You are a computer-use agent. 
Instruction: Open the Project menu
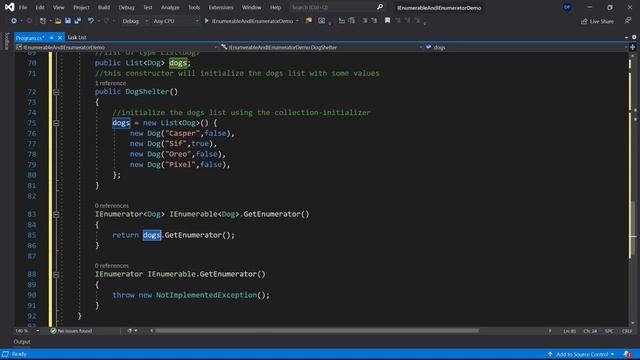81,7
